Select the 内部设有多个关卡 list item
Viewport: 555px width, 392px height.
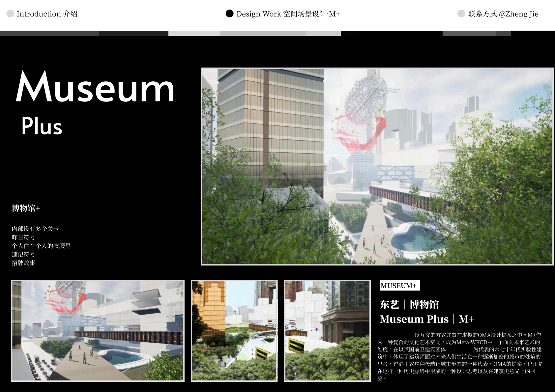pyautogui.click(x=35, y=229)
